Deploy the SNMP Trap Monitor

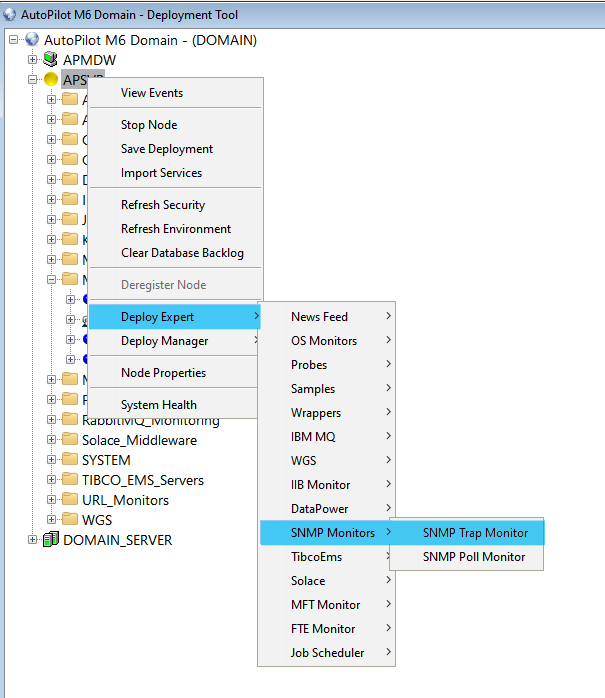(467, 533)
